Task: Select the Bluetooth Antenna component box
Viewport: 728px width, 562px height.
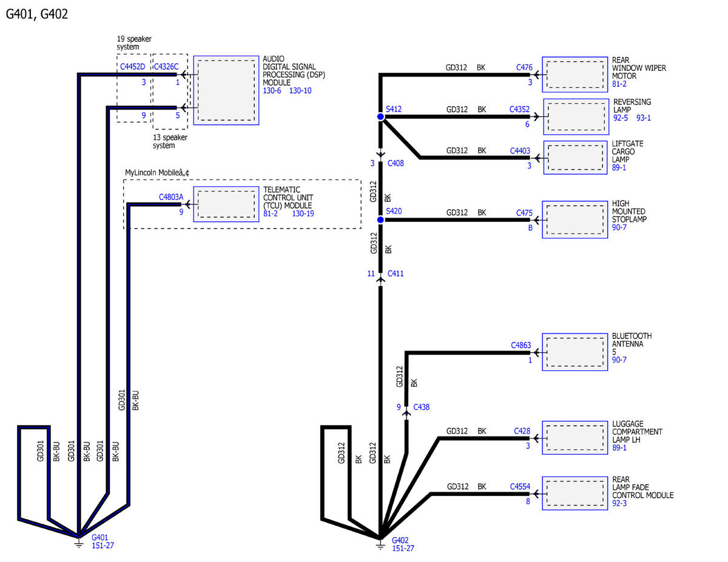Action: tap(575, 352)
